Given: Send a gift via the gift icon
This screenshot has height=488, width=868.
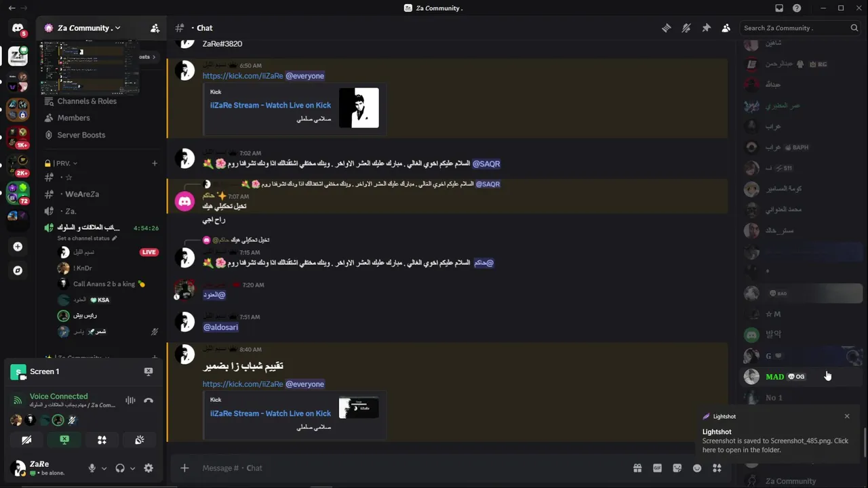Looking at the screenshot, I should coord(637,468).
